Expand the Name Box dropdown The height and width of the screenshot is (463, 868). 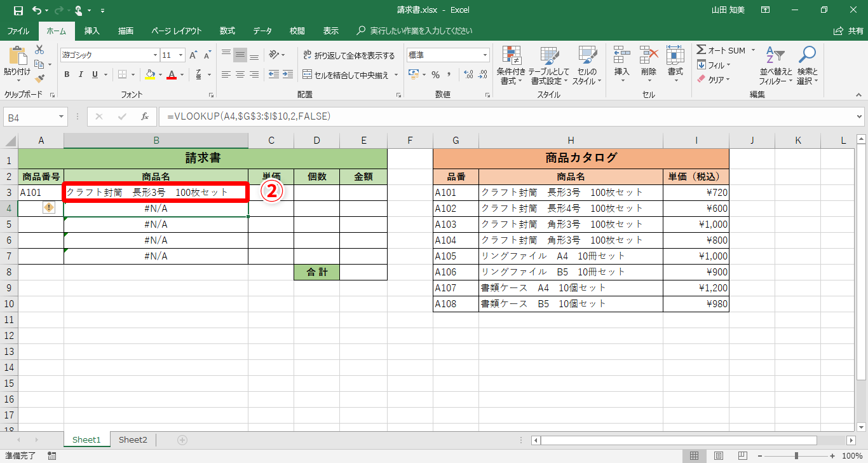62,116
